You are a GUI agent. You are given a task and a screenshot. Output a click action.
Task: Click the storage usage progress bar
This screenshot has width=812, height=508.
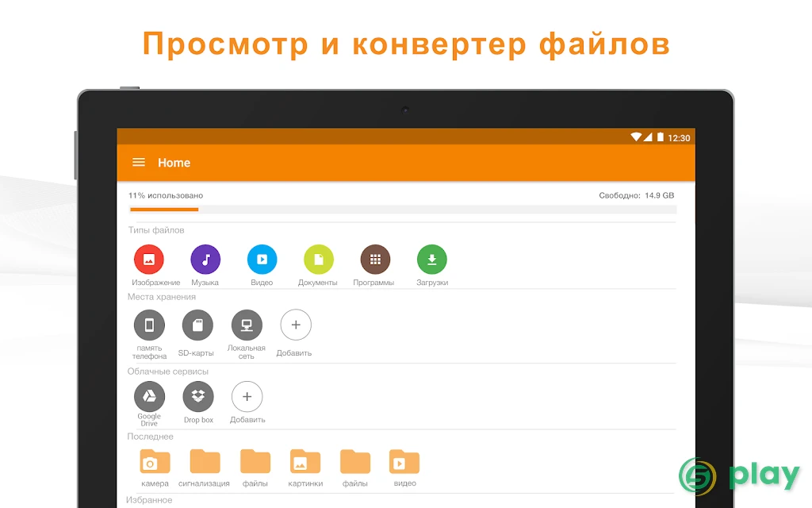(403, 210)
